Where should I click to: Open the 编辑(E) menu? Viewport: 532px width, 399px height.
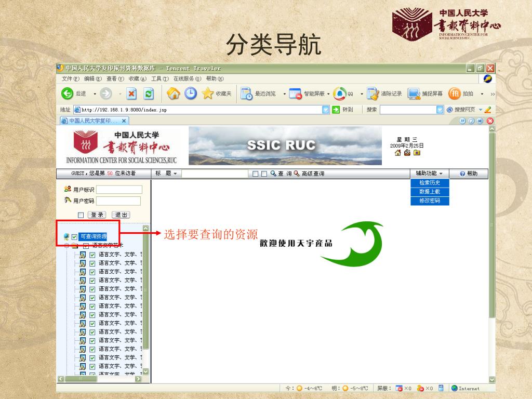(x=92, y=79)
